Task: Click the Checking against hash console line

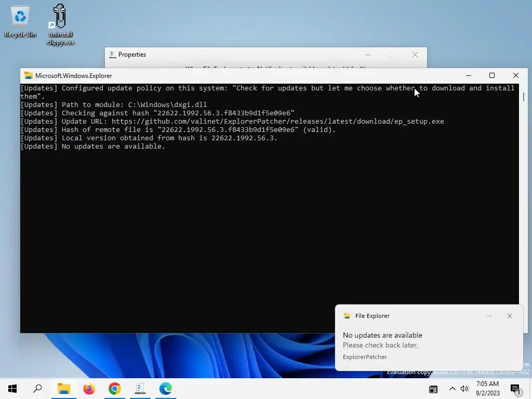Action: [157, 113]
